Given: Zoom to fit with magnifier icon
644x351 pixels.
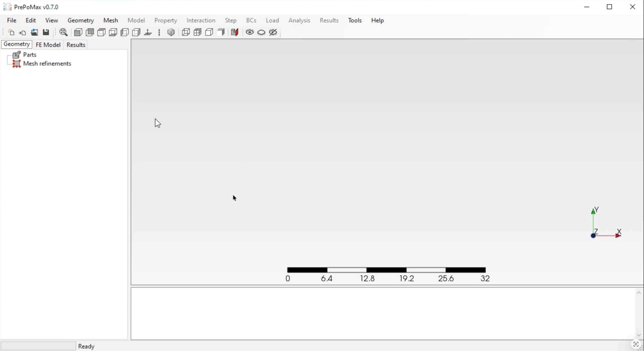Looking at the screenshot, I should coord(63,32).
